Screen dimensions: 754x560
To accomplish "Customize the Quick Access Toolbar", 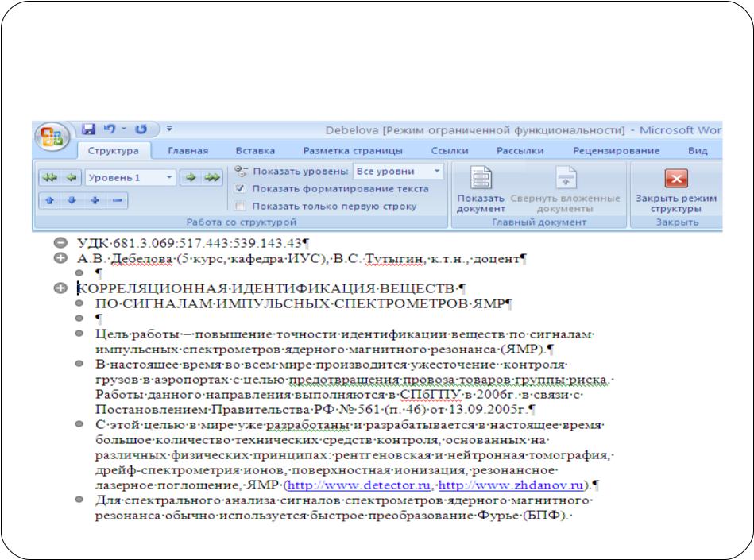I will 169,129.
